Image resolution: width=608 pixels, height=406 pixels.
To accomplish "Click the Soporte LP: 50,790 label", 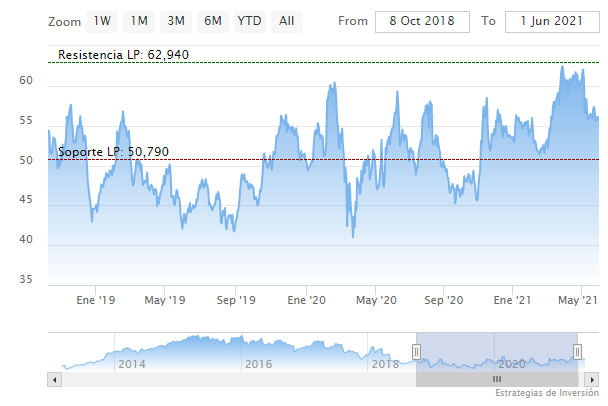I will coord(113,151).
